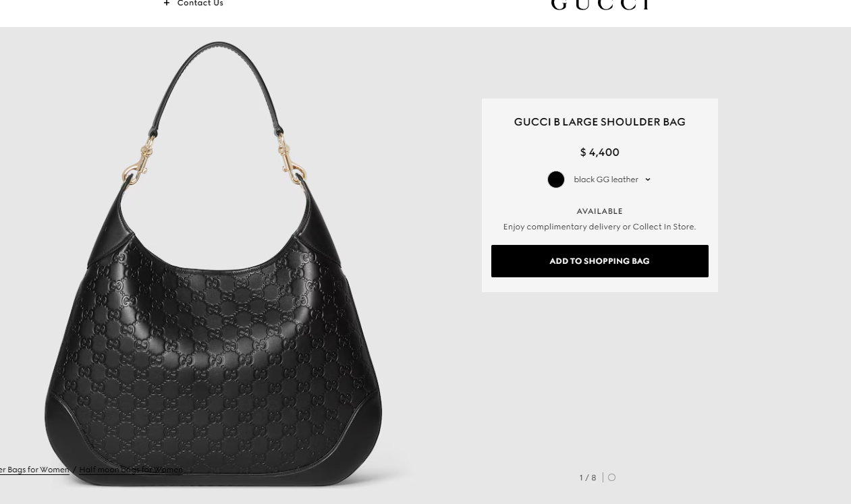Go to the Bags for Women breadcrumb

(34, 470)
